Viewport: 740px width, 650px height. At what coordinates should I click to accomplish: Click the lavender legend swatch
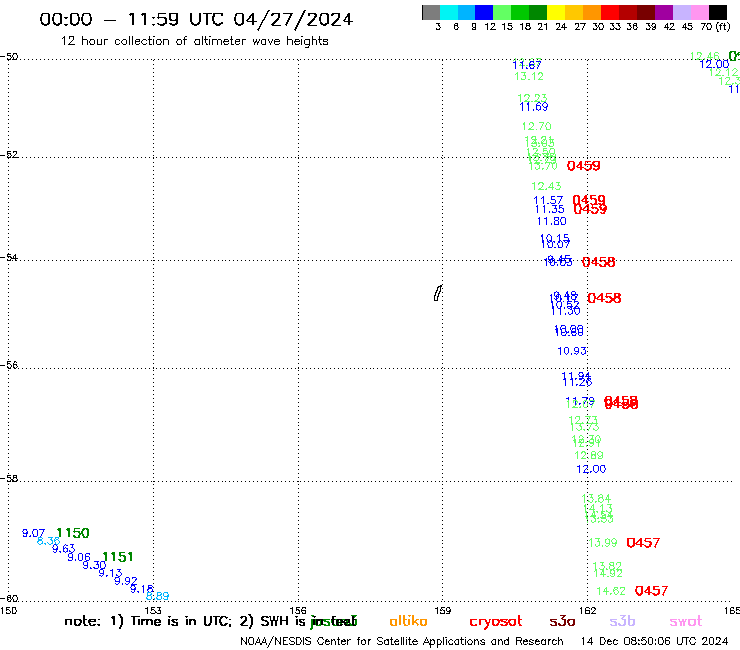click(682, 12)
